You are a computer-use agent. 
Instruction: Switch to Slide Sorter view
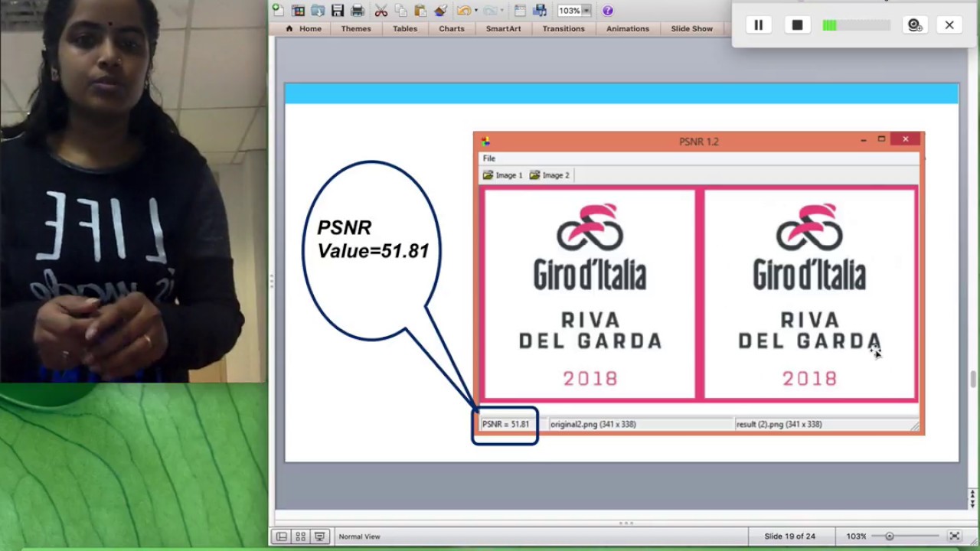click(x=301, y=536)
